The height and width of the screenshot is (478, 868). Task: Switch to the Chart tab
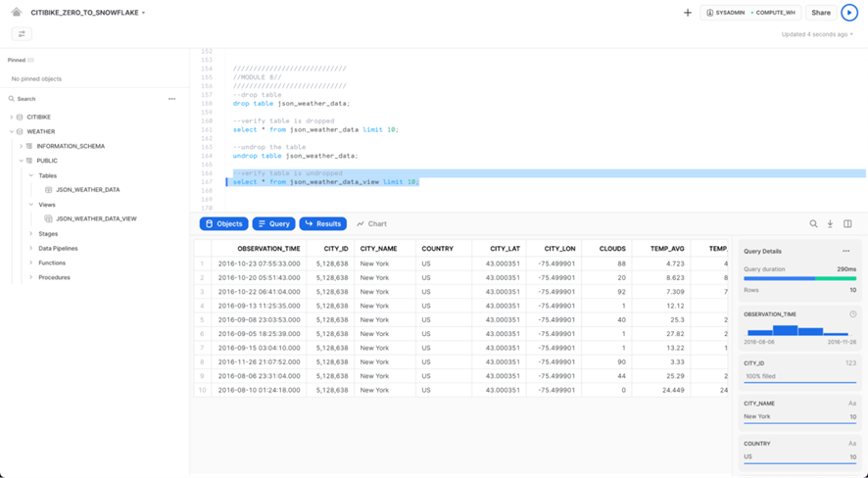pos(371,224)
